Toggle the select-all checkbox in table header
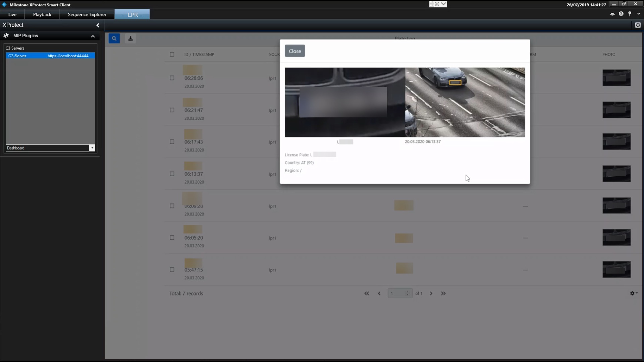644x362 pixels. tap(172, 54)
